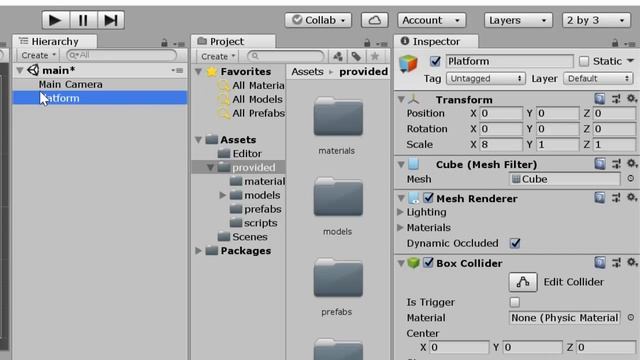This screenshot has height=360, width=640.
Task: Open the Mesh object picker circle
Action: (631, 179)
